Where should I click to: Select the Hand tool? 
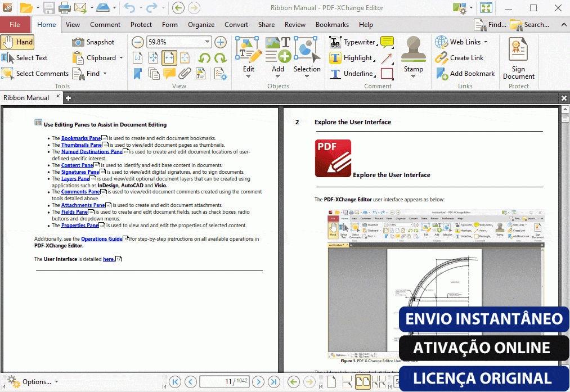pos(17,42)
